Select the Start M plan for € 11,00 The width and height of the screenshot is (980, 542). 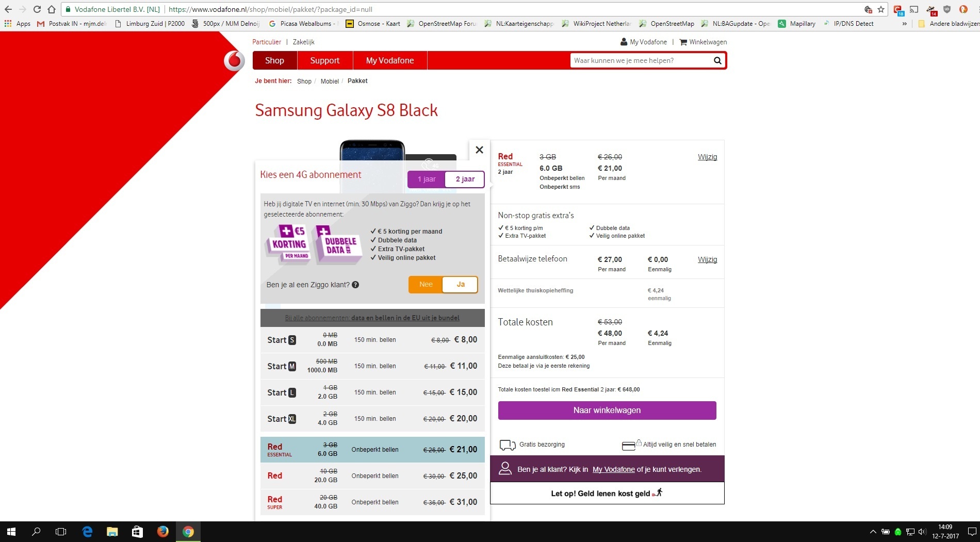[372, 366]
